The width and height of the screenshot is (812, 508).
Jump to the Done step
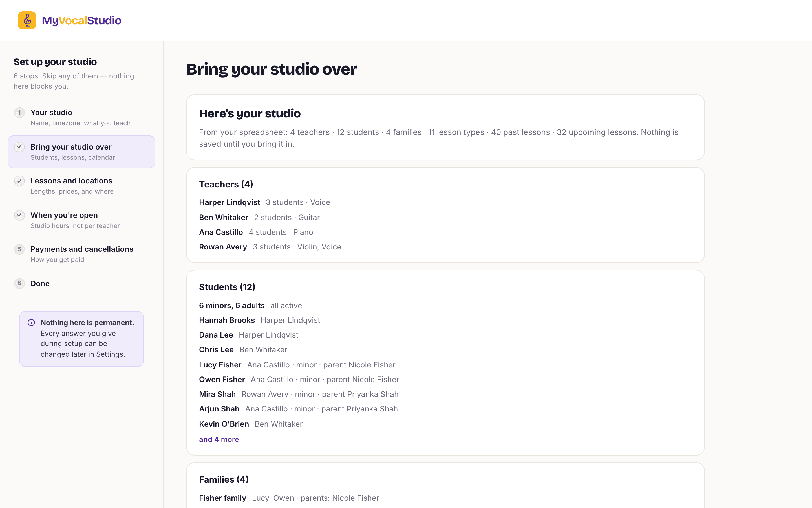point(81,283)
